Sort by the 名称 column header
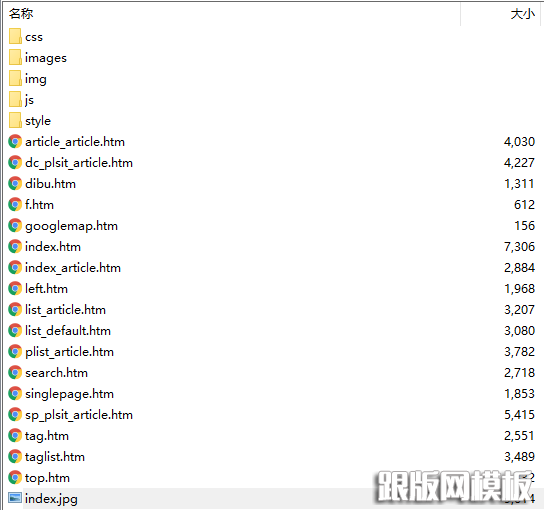Viewport: 544px width, 510px height. point(21,14)
